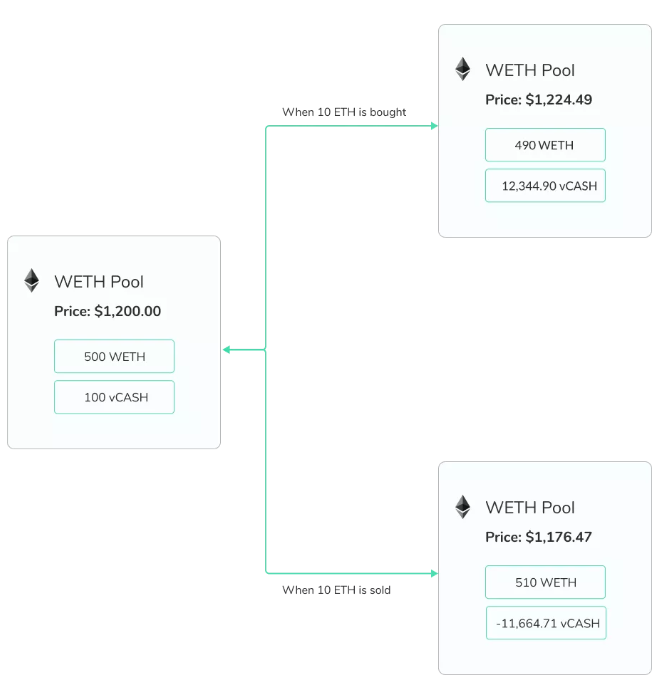Image resolution: width=659 pixels, height=688 pixels.
Task: Click the "When 10 ETH is bought" label
Action: (344, 112)
